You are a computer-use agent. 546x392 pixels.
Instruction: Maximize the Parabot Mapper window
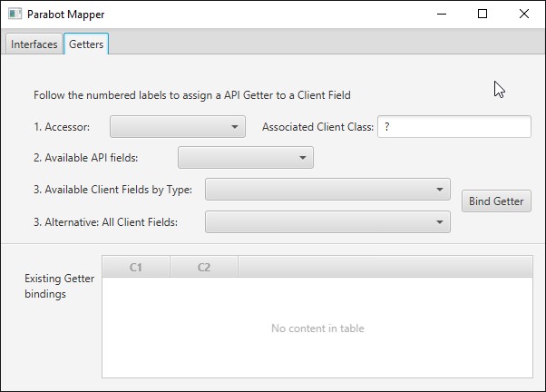coord(483,14)
